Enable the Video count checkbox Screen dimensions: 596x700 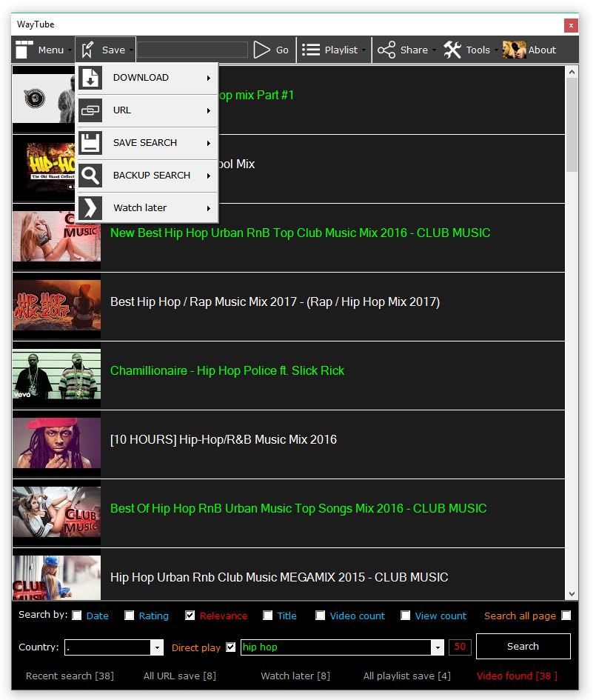click(321, 616)
